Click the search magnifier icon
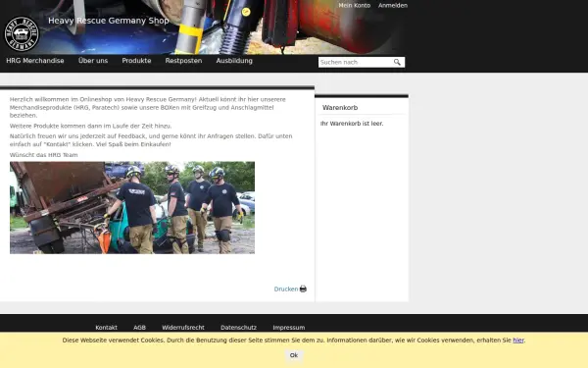588x368 pixels. [x=397, y=62]
